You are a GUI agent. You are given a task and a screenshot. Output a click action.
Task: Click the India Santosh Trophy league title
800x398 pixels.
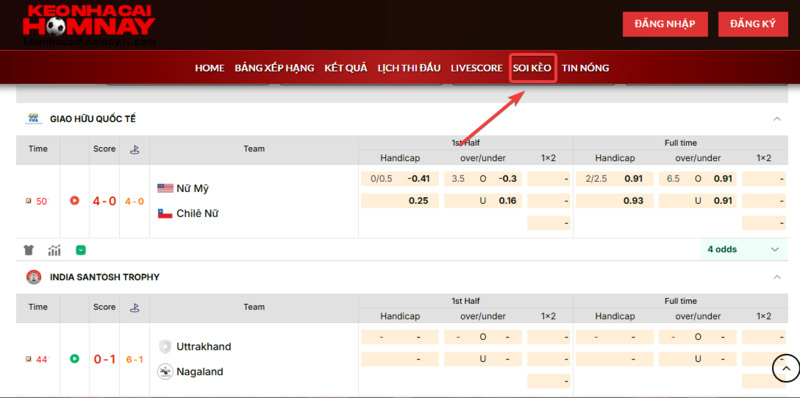(105, 277)
